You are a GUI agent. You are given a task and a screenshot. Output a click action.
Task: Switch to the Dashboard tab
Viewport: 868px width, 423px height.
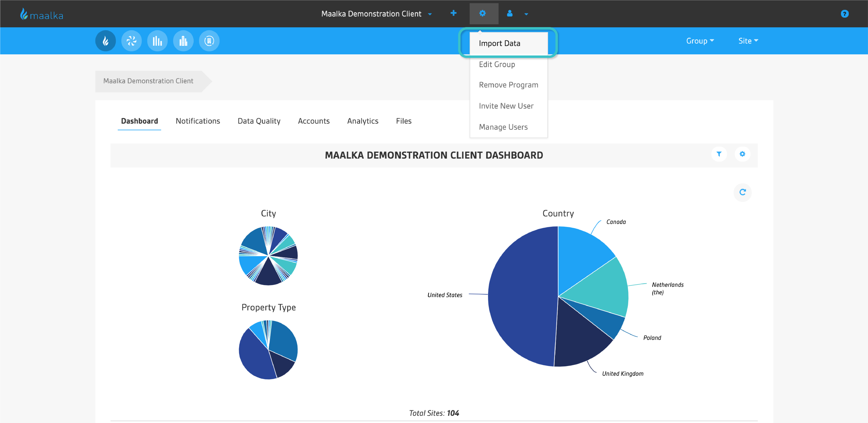(x=139, y=121)
